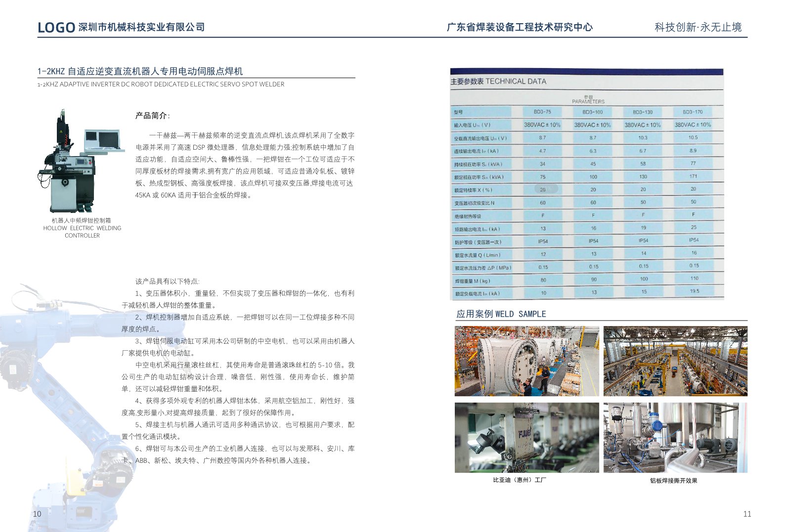Click IP54 under the BD3-75 column
The image size is (785, 532).
tap(543, 242)
